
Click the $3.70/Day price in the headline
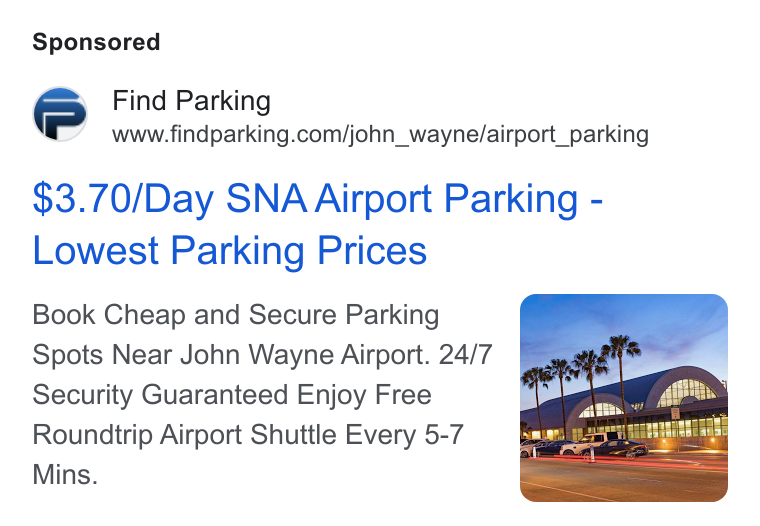coord(124,199)
